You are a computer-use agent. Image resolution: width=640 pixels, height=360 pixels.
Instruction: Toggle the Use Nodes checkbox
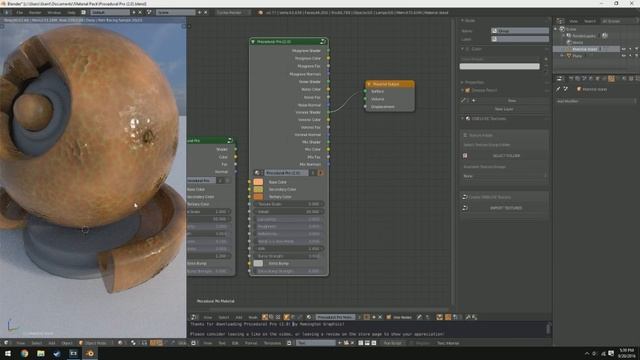pyautogui.click(x=389, y=317)
